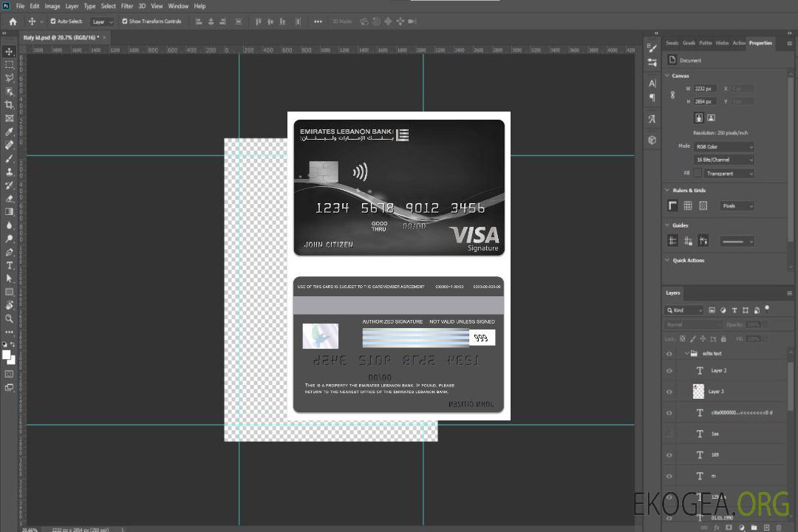This screenshot has height=532, width=798.
Task: Uncheck the Auto-Select checkbox
Action: (53, 21)
